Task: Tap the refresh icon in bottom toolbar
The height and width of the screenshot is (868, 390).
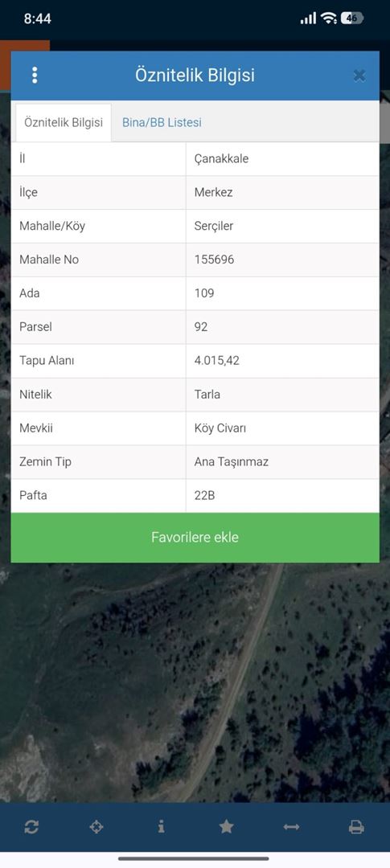Action: point(31,827)
